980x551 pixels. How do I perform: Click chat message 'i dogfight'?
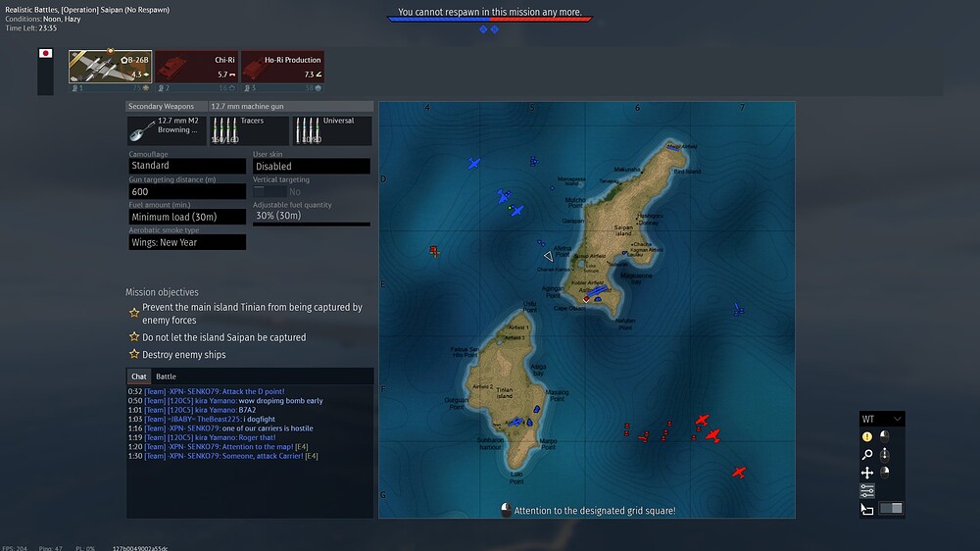[x=260, y=419]
